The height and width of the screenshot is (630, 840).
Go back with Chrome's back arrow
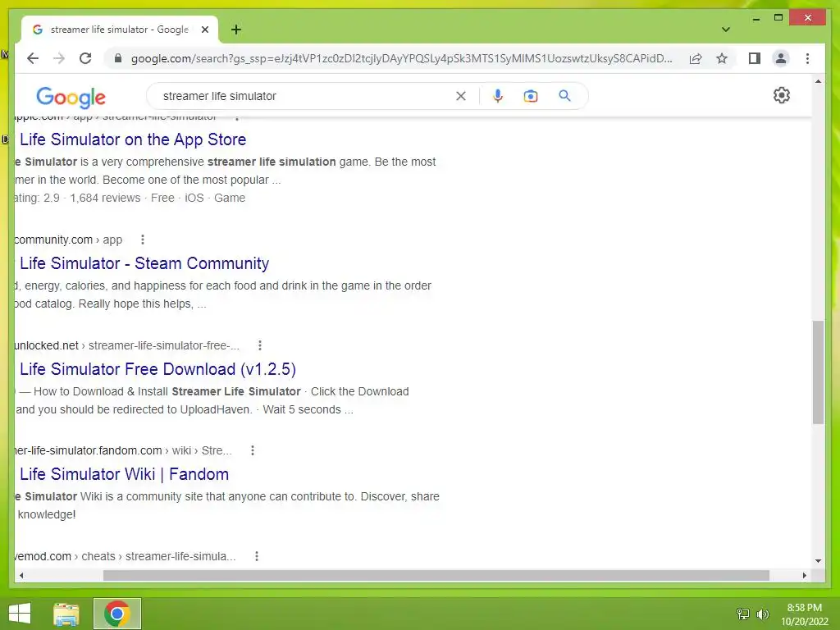[x=33, y=58]
